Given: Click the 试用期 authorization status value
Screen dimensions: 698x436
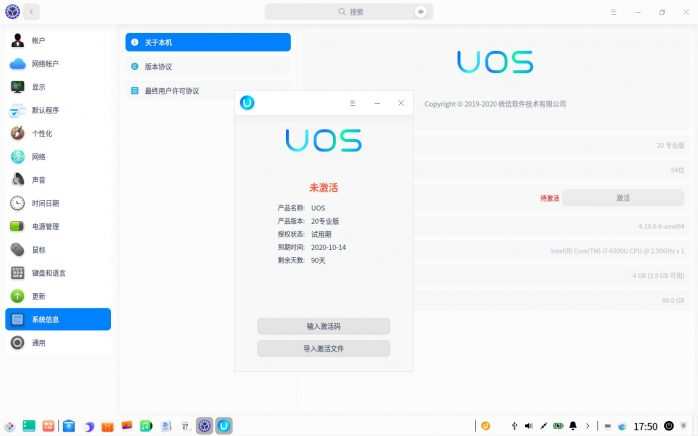Looking at the screenshot, I should coord(321,234).
